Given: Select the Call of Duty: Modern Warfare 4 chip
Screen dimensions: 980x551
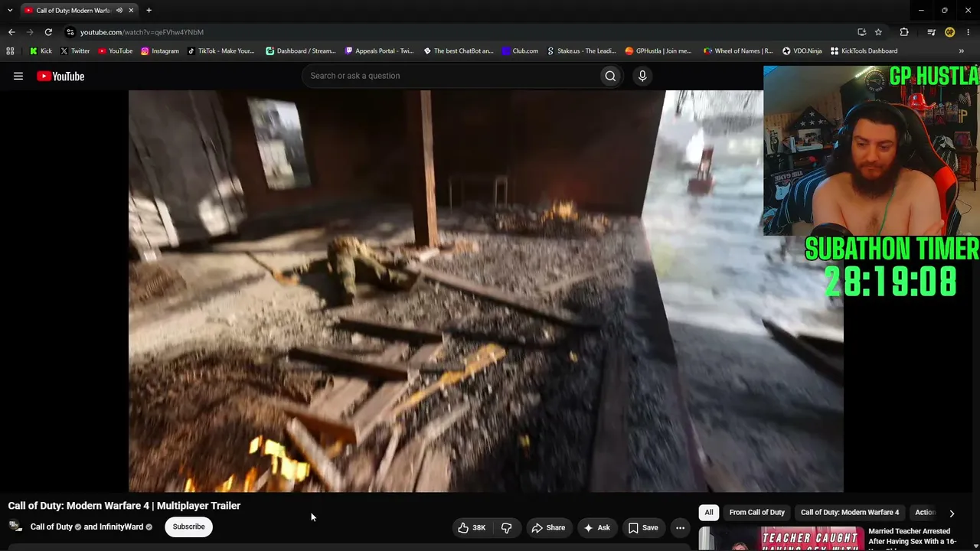Looking at the screenshot, I should pos(850,513).
